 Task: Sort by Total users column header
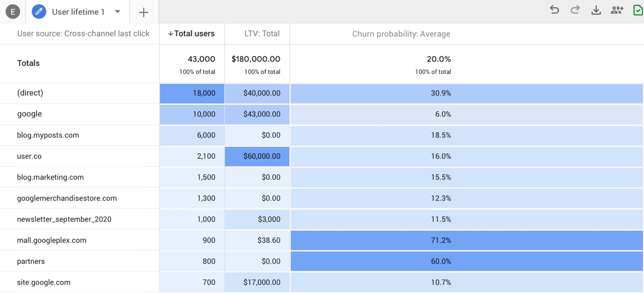[192, 34]
